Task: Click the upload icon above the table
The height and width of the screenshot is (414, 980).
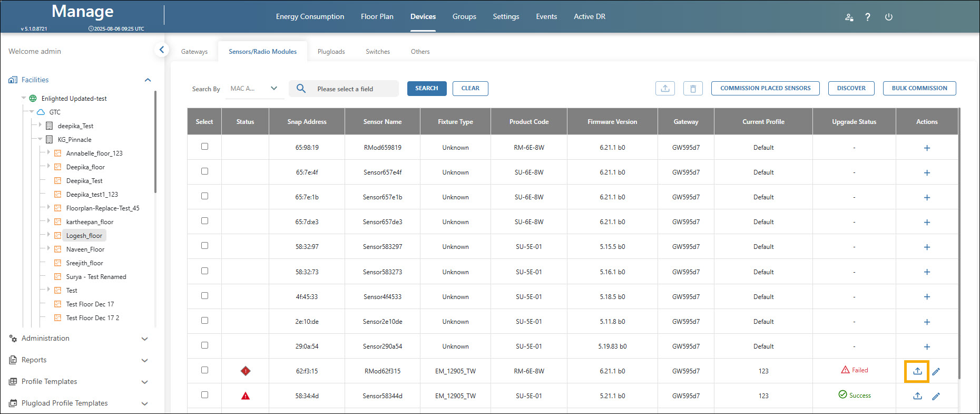Action: tap(665, 89)
